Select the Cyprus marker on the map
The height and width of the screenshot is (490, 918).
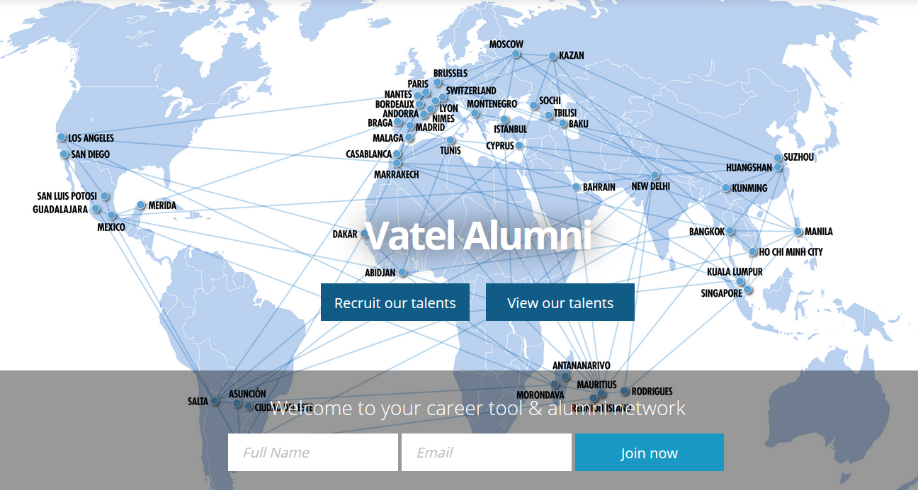point(520,146)
